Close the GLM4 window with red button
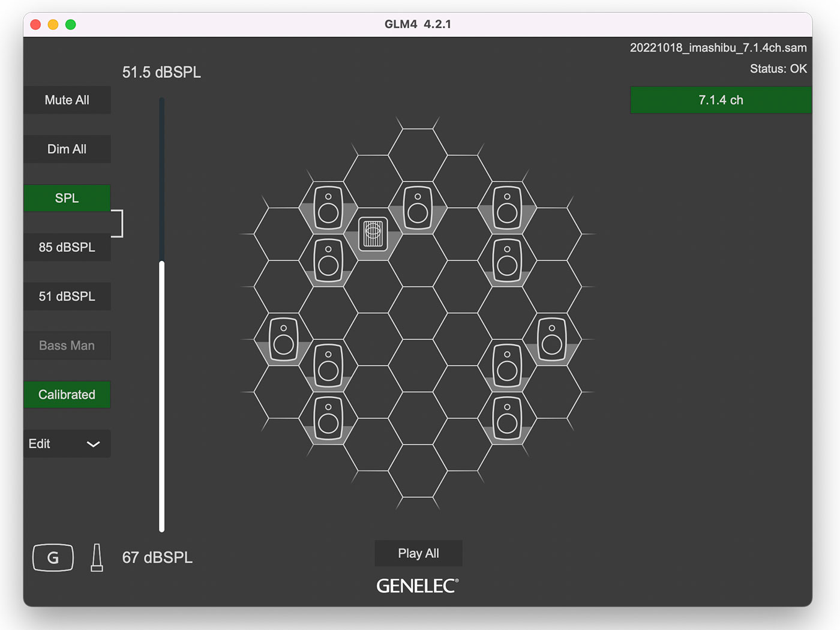The height and width of the screenshot is (630, 840). (x=35, y=25)
